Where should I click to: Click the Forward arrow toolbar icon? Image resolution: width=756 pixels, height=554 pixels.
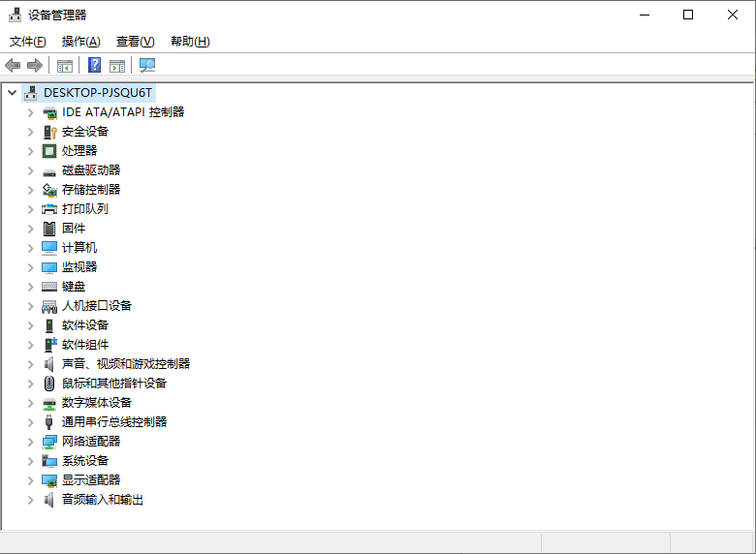[x=35, y=66]
